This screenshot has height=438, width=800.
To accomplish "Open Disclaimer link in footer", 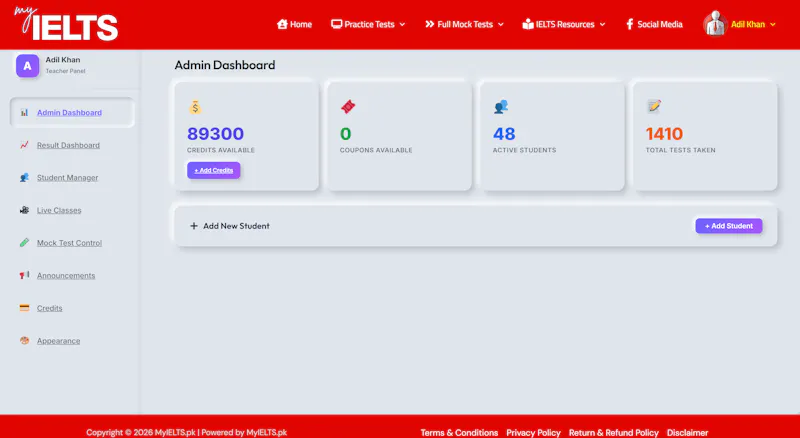I will 687,432.
